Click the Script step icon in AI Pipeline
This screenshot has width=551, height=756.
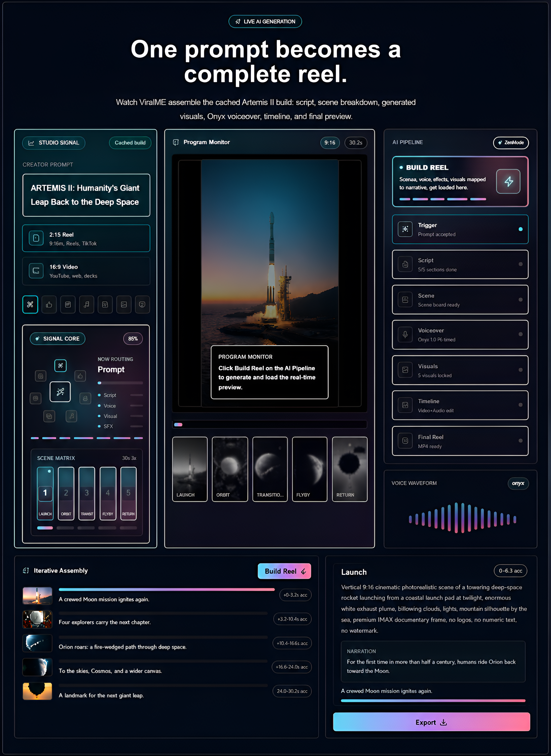[405, 264]
